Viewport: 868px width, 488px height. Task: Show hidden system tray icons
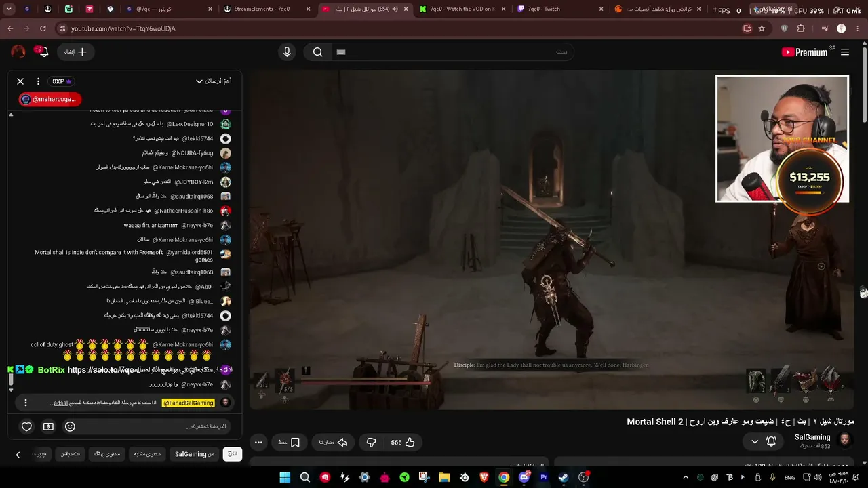pyautogui.click(x=686, y=477)
